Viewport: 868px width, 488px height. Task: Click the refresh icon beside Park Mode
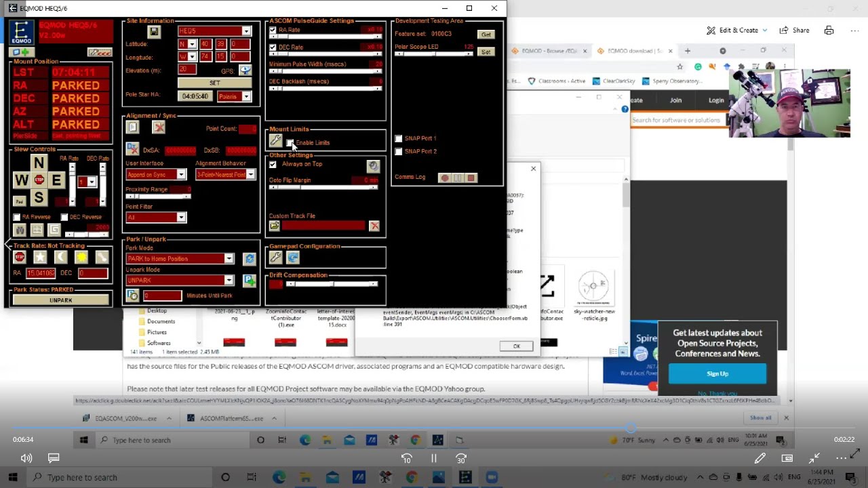click(x=249, y=259)
